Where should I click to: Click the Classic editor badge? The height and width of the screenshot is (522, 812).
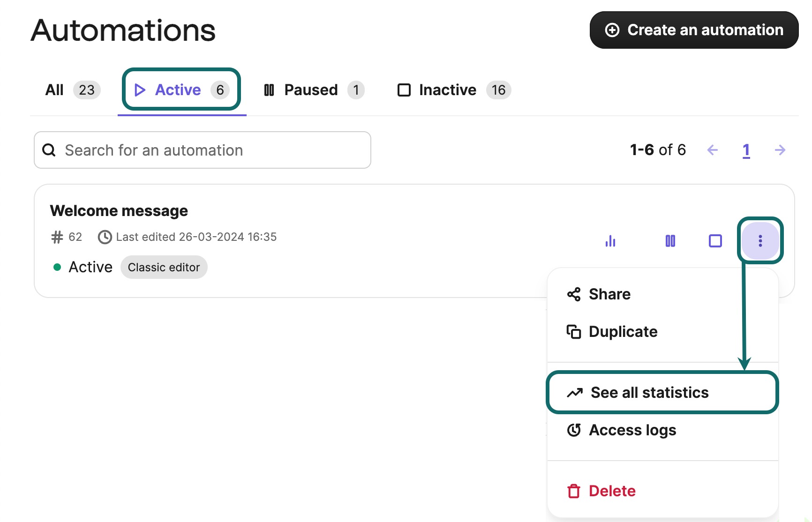(164, 267)
